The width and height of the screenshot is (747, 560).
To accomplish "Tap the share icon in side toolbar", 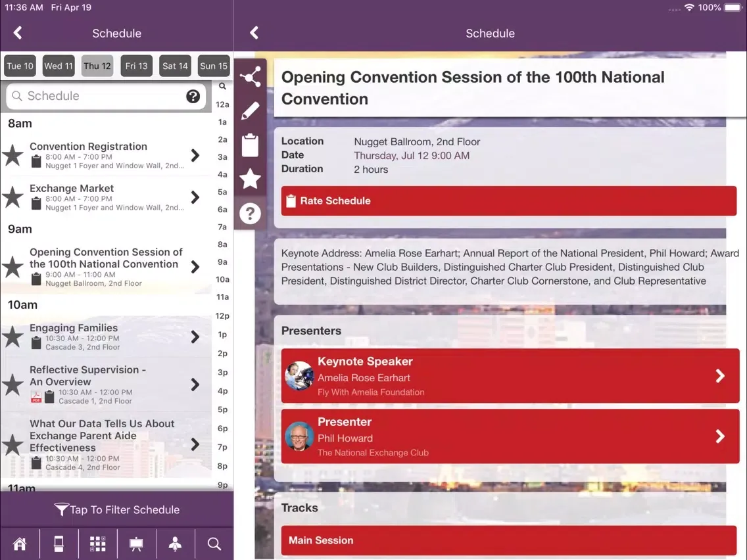I will click(250, 77).
